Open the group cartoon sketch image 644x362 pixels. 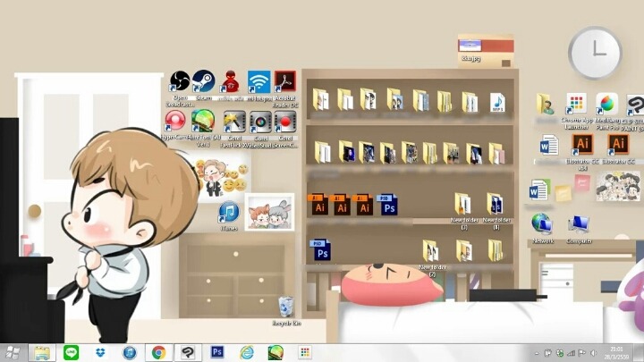pyautogui.click(x=618, y=187)
